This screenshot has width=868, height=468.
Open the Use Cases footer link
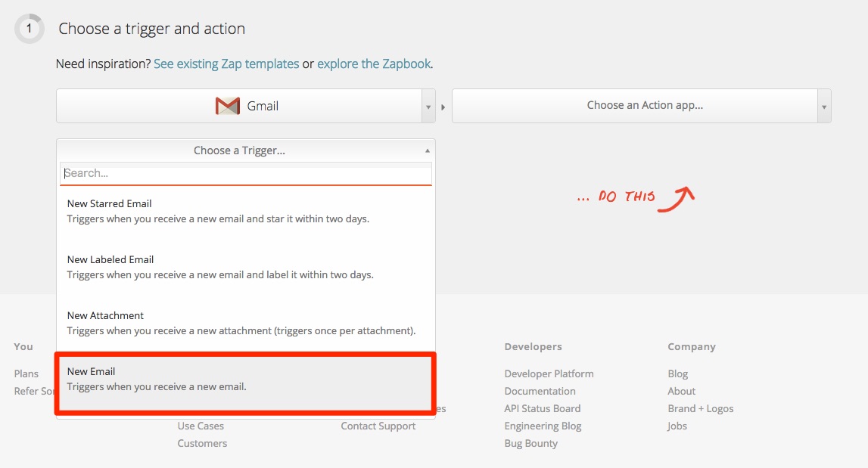[201, 426]
